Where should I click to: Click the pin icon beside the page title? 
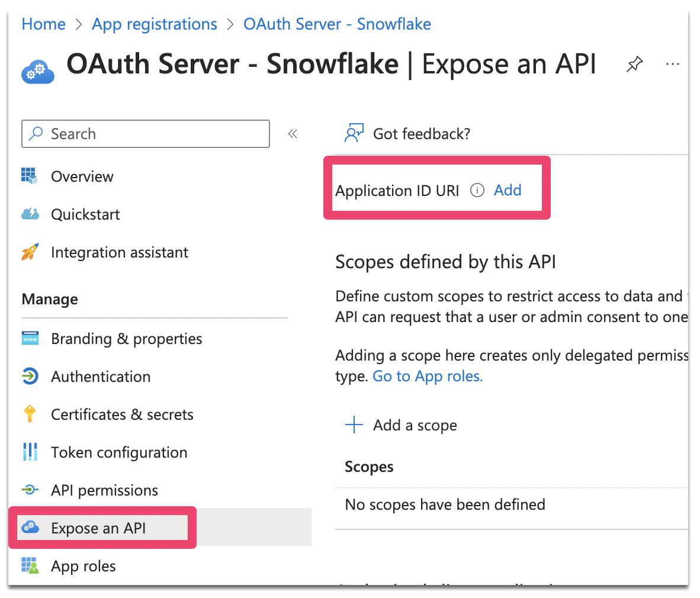634,65
